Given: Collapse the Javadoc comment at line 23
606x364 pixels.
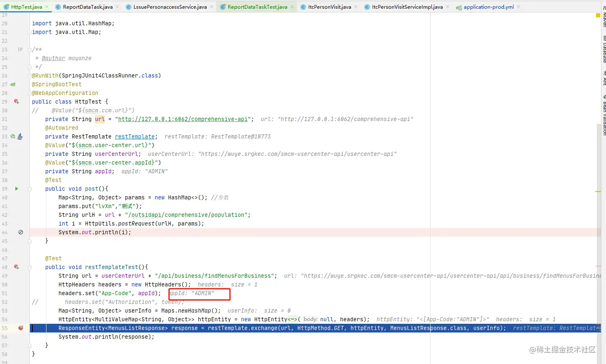Looking at the screenshot, I should 30,49.
